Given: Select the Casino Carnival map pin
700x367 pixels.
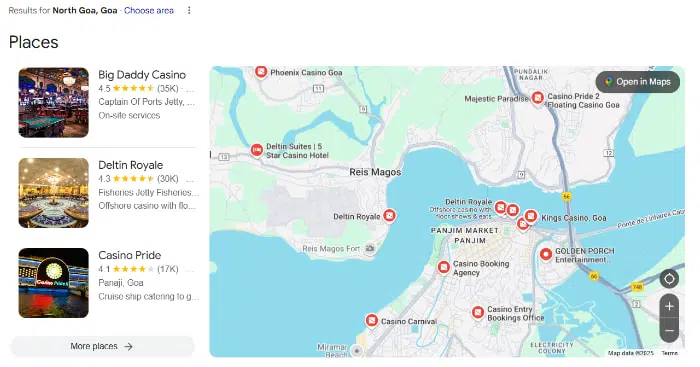Looking at the screenshot, I should coord(371,320).
